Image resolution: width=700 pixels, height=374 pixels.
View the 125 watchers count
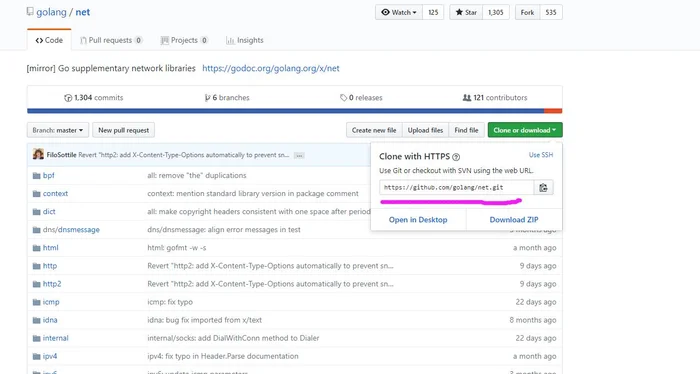coord(433,12)
